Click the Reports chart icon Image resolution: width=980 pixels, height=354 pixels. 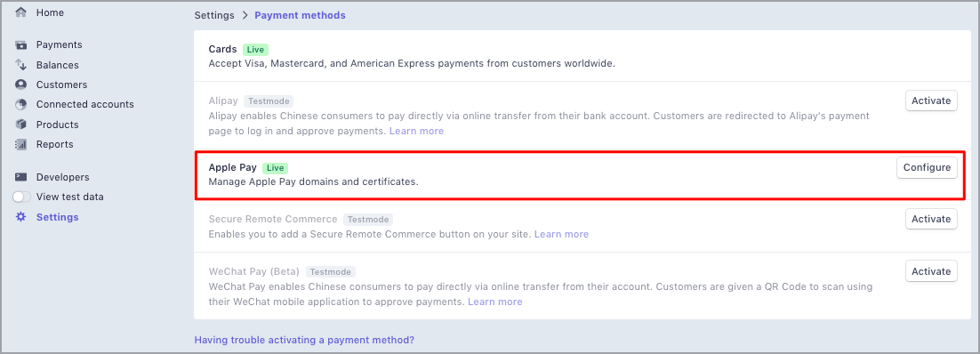tap(21, 144)
